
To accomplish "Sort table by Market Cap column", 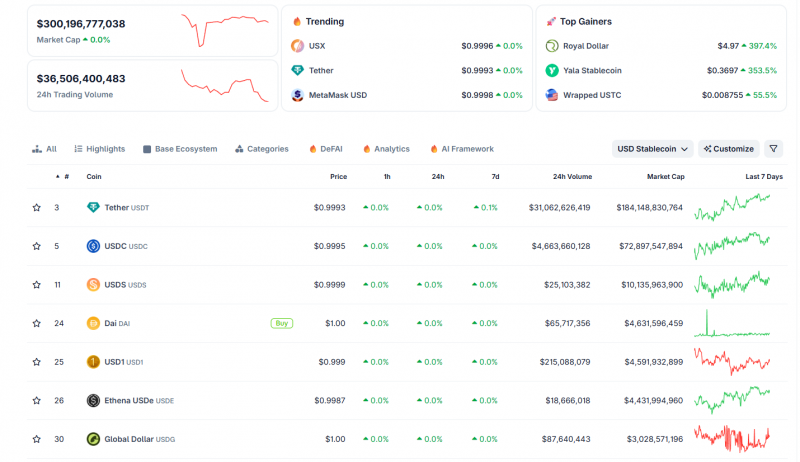I will click(666, 176).
